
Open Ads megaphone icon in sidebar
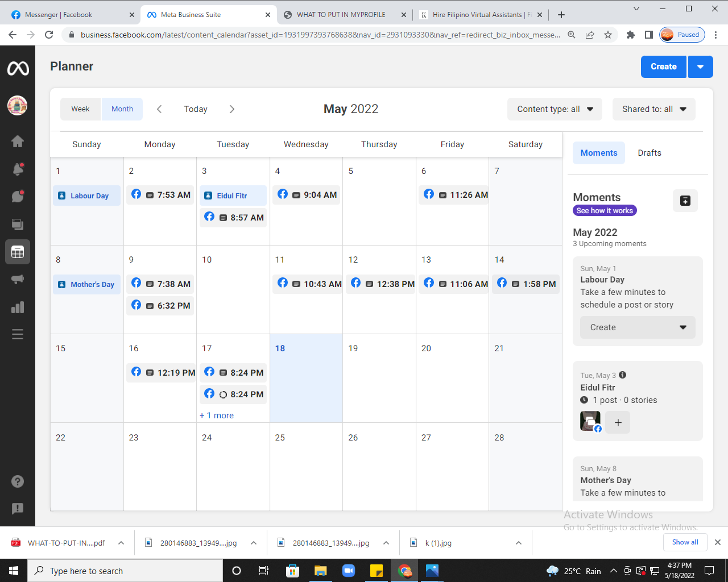point(18,280)
